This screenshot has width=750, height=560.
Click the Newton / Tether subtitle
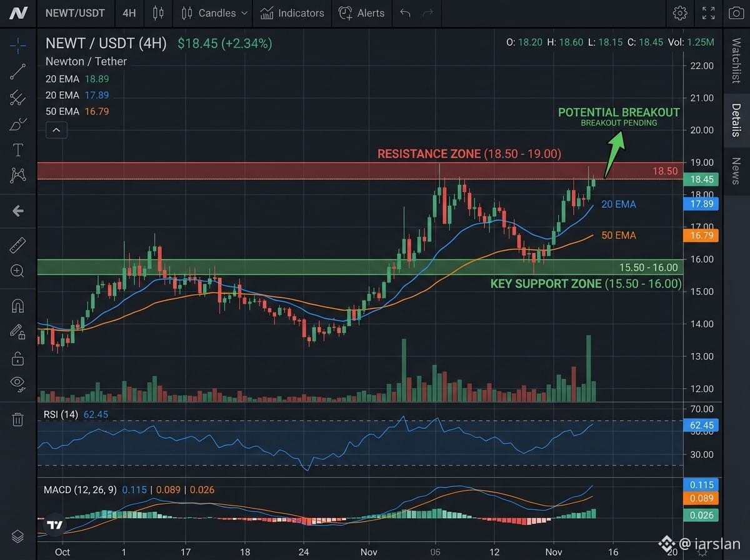click(x=86, y=61)
